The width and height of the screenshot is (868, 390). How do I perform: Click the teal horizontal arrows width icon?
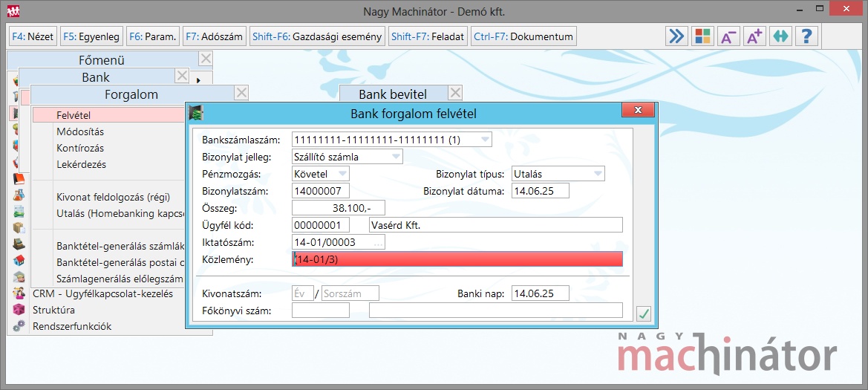coord(780,36)
